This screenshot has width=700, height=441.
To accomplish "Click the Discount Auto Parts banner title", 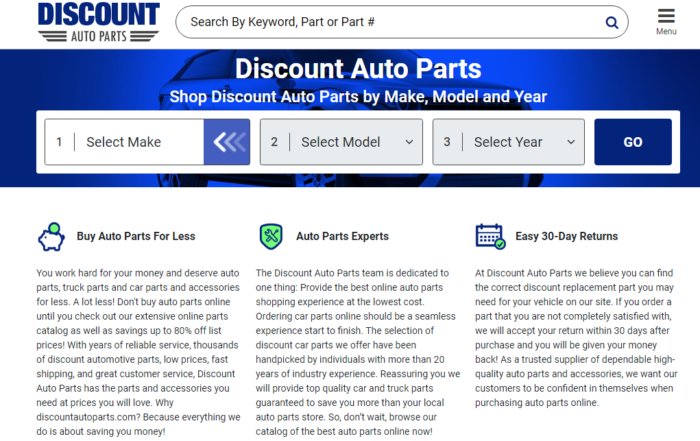I will pyautogui.click(x=358, y=69).
